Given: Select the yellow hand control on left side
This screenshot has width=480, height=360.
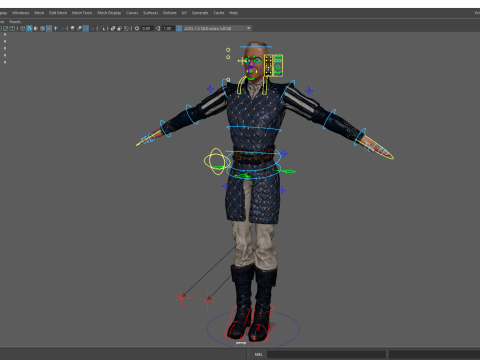Looking at the screenshot, I should 149,138.
